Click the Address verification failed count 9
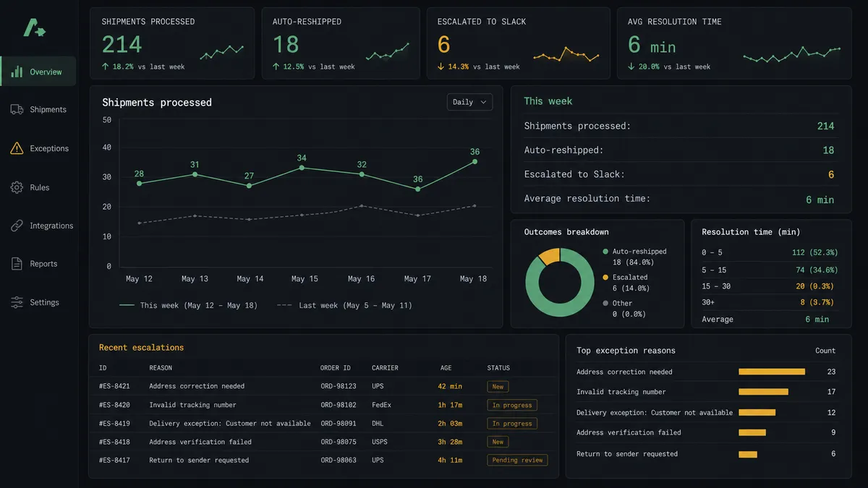 (833, 432)
